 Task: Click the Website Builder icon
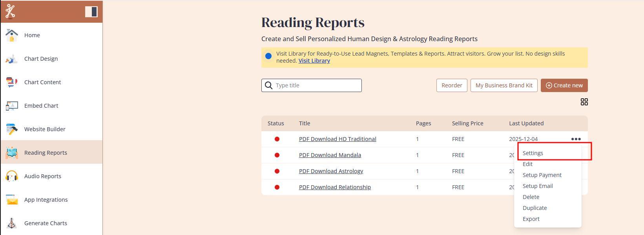coord(12,129)
